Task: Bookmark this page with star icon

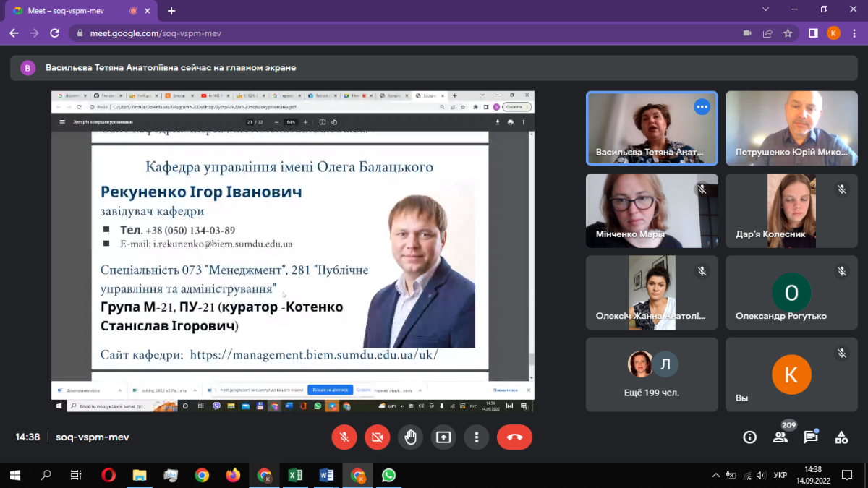Action: (788, 33)
